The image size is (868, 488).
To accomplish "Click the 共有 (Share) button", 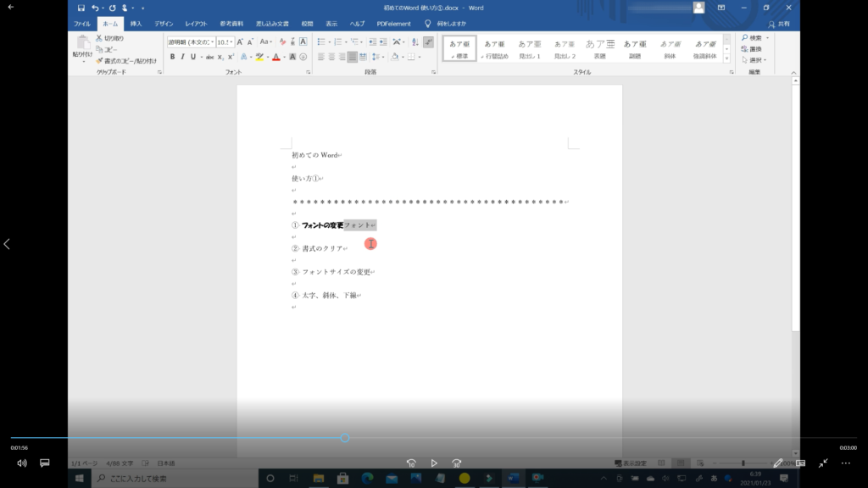I will coord(779,24).
